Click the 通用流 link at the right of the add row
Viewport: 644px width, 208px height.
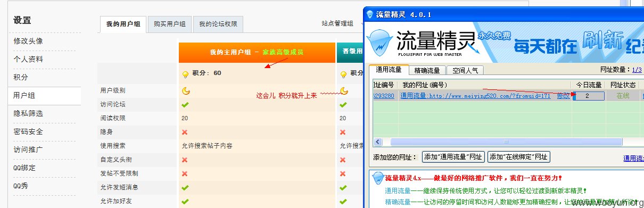[x=633, y=158]
